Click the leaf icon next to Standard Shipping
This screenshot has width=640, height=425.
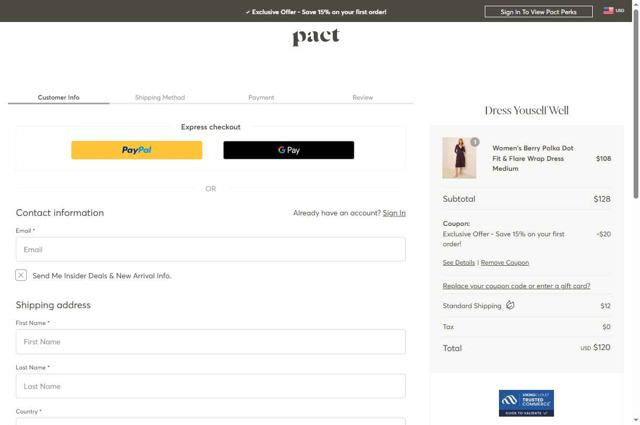click(x=510, y=305)
